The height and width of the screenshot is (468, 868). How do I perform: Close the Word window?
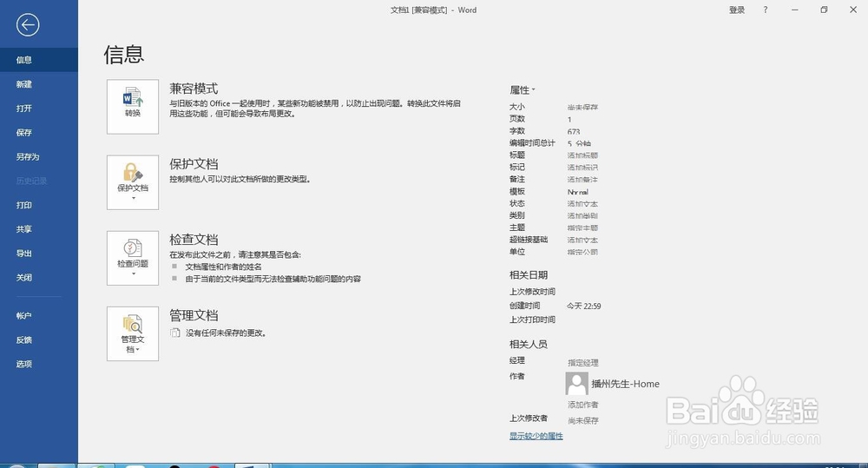coord(853,10)
